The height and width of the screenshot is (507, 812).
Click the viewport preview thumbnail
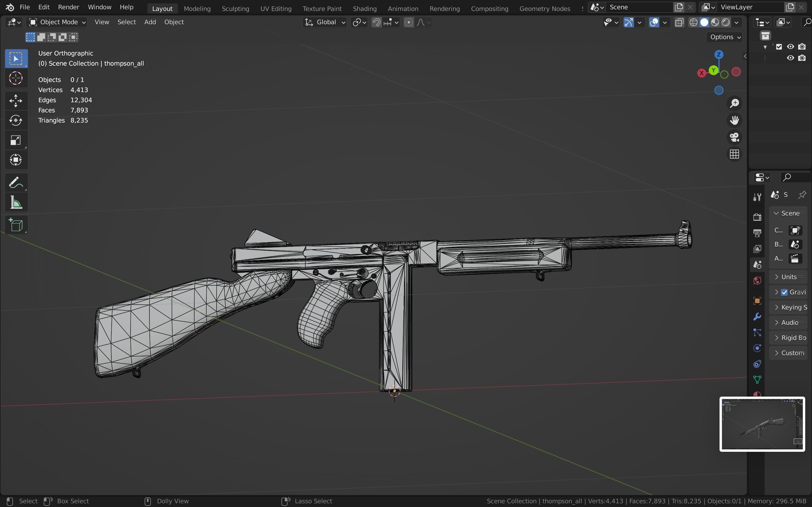point(762,424)
